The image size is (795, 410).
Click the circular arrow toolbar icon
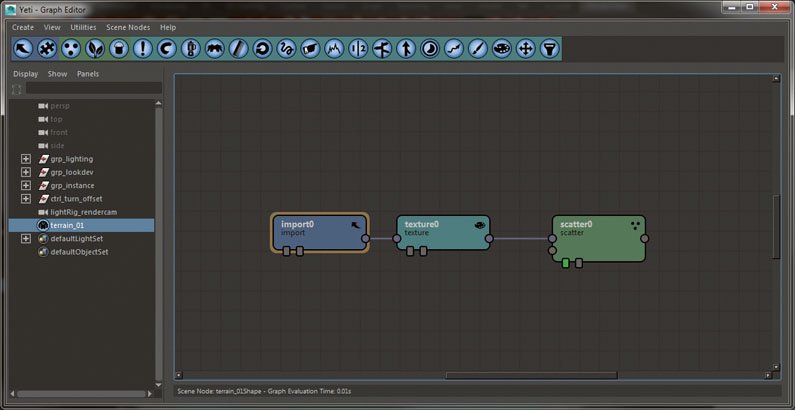263,49
